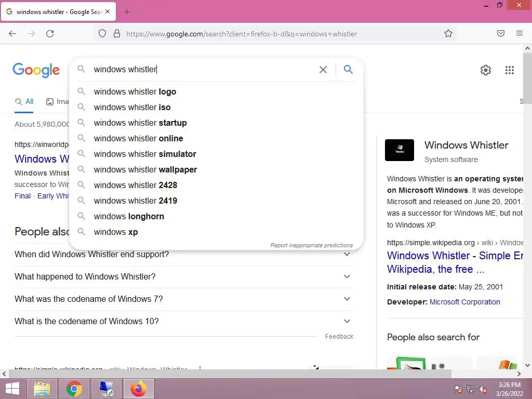Click the vertical scrollbar down arrow
Screen dimensions: 532x399
[x=528, y=365]
